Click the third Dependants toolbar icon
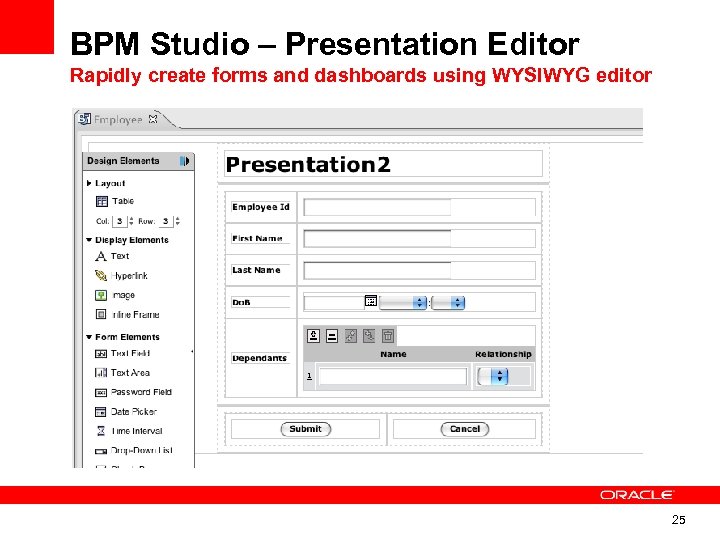This screenshot has height=540, width=720. pyautogui.click(x=351, y=336)
